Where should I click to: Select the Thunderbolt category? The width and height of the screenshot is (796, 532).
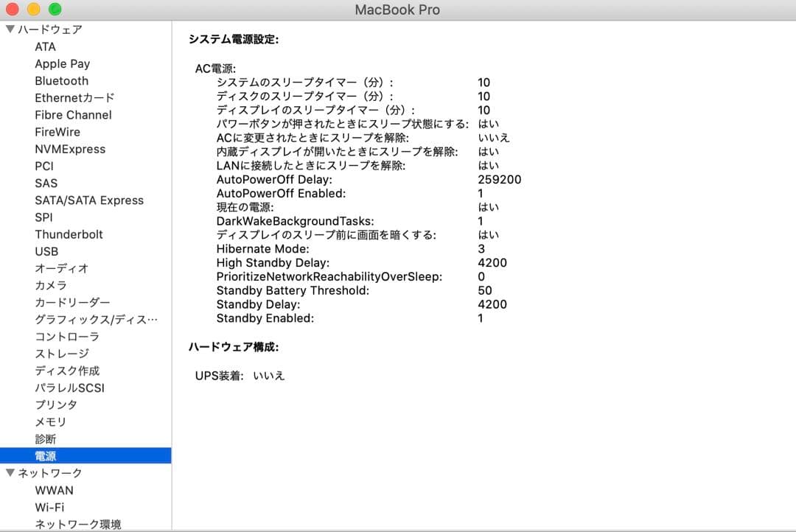(69, 234)
